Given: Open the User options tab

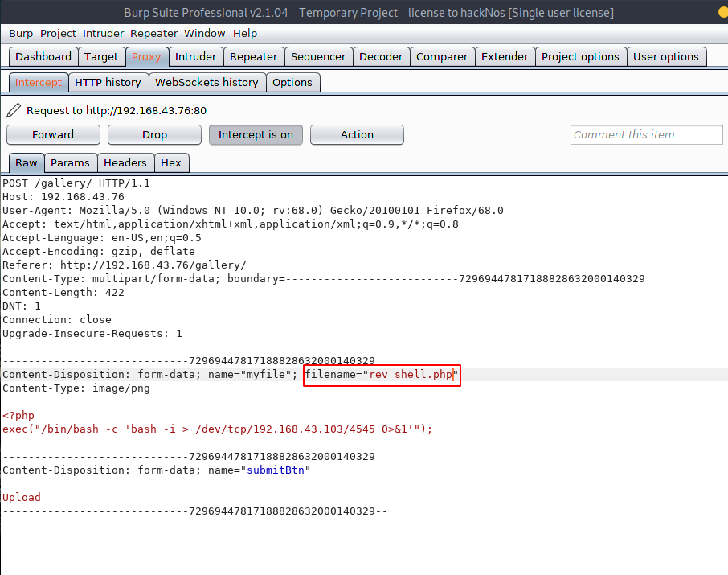Looking at the screenshot, I should tap(666, 57).
